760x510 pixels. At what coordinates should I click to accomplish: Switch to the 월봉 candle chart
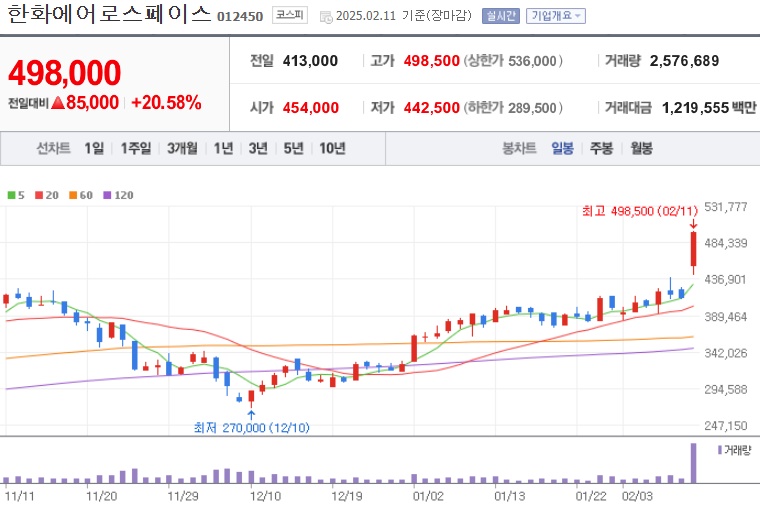coord(641,148)
